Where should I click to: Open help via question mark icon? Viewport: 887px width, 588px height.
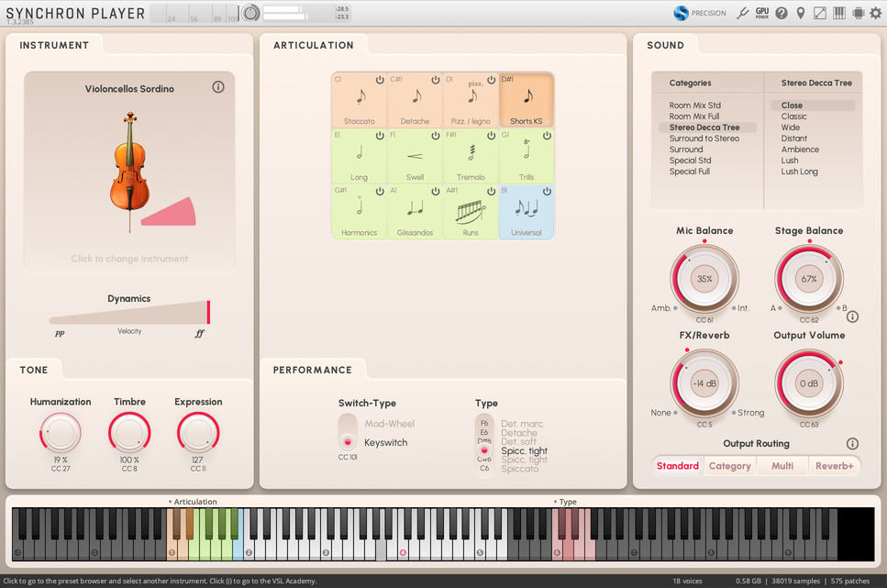(x=782, y=13)
